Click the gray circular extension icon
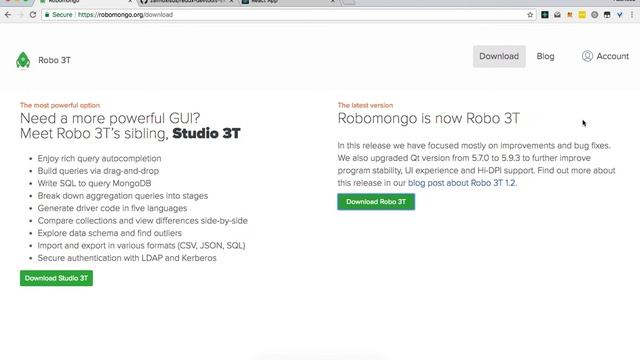Image resolution: width=640 pixels, height=360 pixels. pos(595,15)
